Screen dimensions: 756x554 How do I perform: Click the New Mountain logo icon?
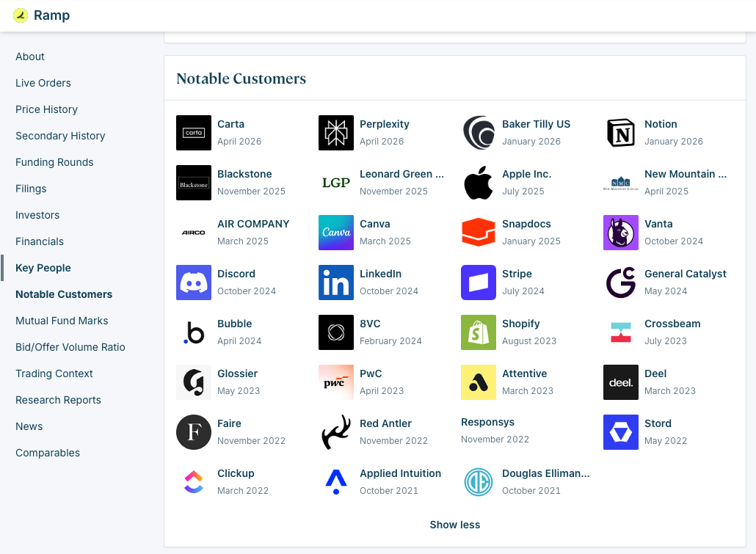[621, 183]
